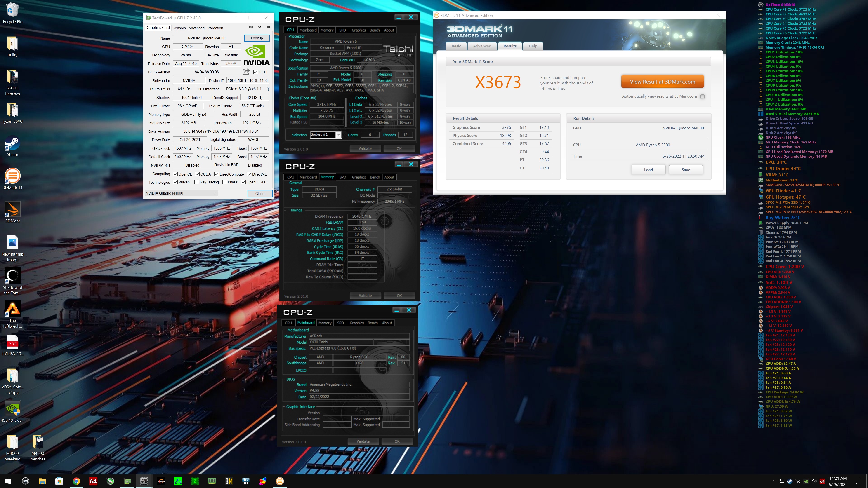Image resolution: width=868 pixels, height=488 pixels.
Task: Click the GPU-Z refresh icon
Action: (x=259, y=27)
